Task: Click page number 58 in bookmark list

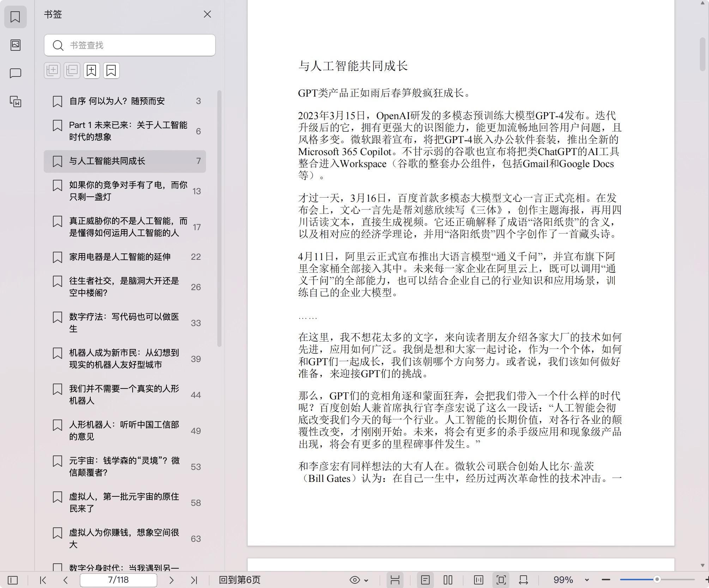Action: [x=196, y=503]
